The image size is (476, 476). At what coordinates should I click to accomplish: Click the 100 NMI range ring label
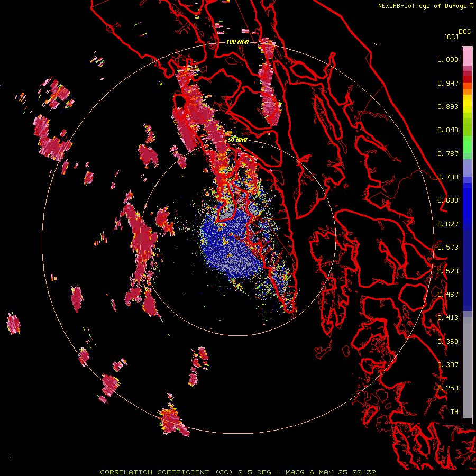[237, 42]
